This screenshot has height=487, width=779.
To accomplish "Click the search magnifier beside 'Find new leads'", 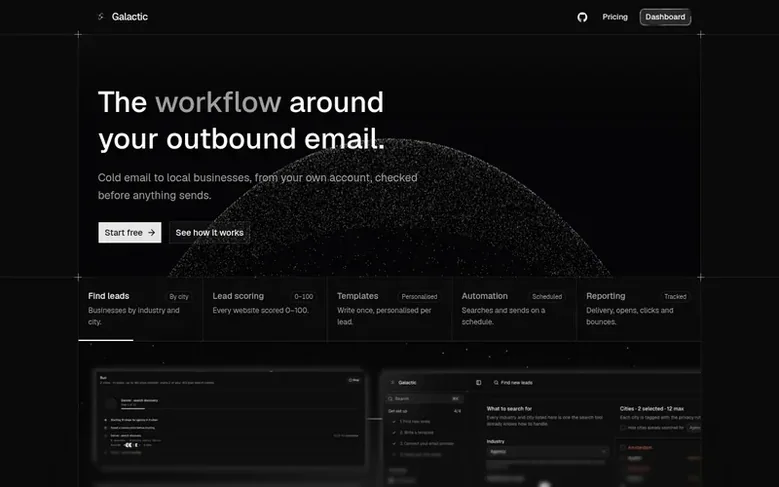I will pyautogui.click(x=496, y=383).
